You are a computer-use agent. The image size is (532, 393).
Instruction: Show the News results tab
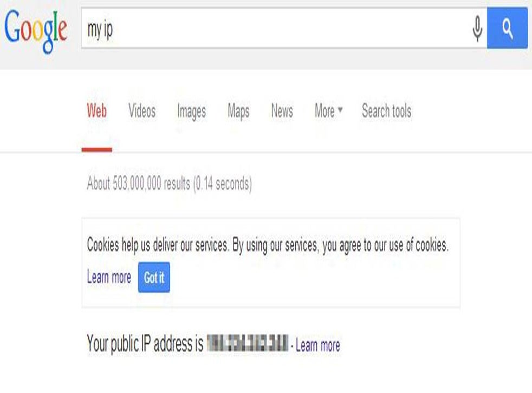[x=282, y=110]
